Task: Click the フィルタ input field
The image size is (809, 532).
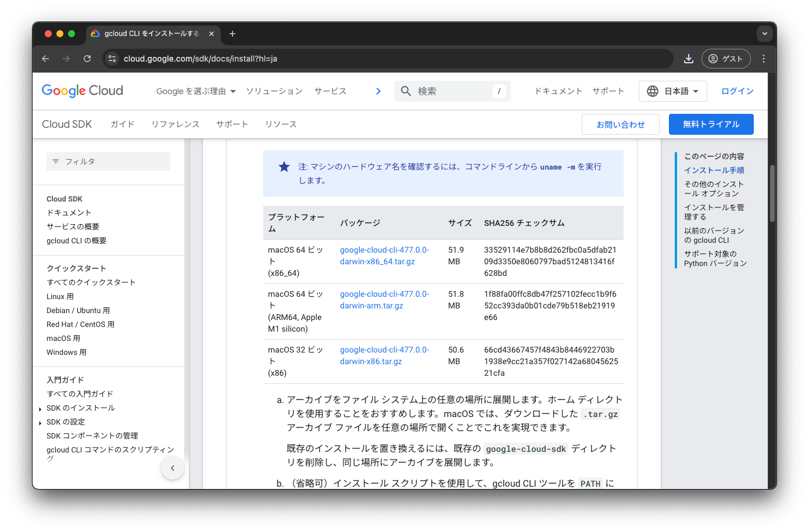Action: (108, 161)
